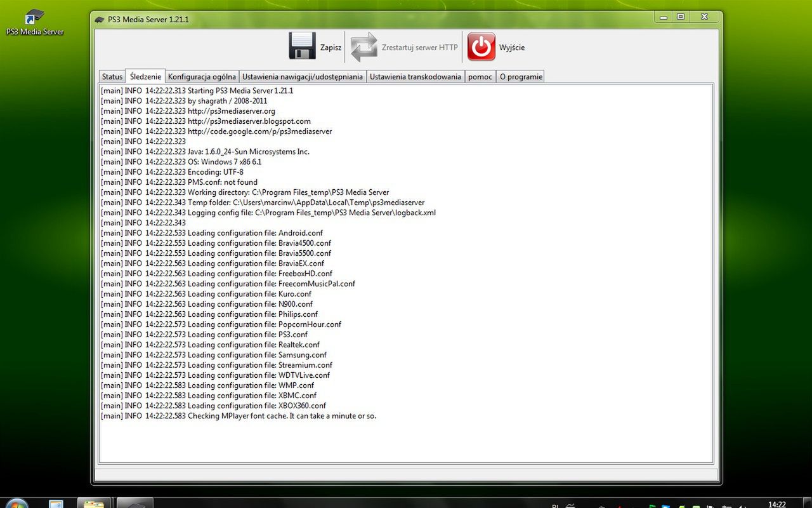Screen dimensions: 812x508
Task: Click the 'Logging config file' log line
Action: [268, 213]
